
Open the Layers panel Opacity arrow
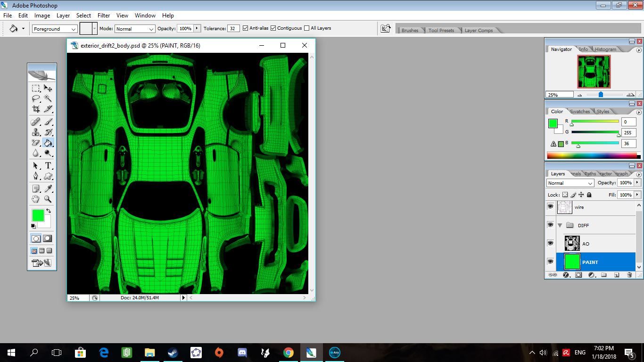[637, 183]
